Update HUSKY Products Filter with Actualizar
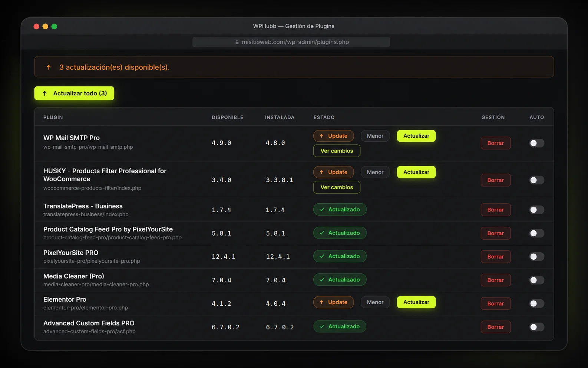Viewport: 588px width, 368px height. click(x=416, y=172)
